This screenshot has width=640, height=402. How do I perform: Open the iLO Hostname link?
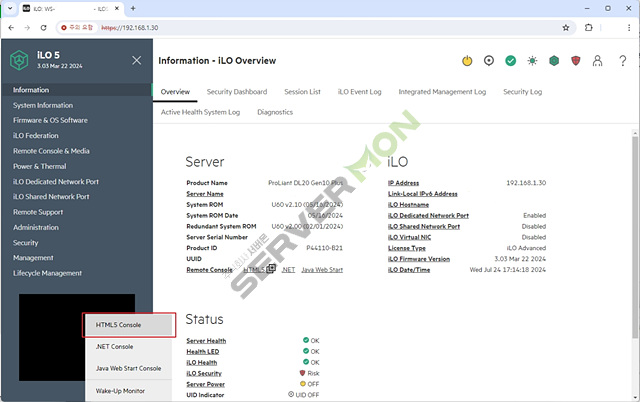408,204
